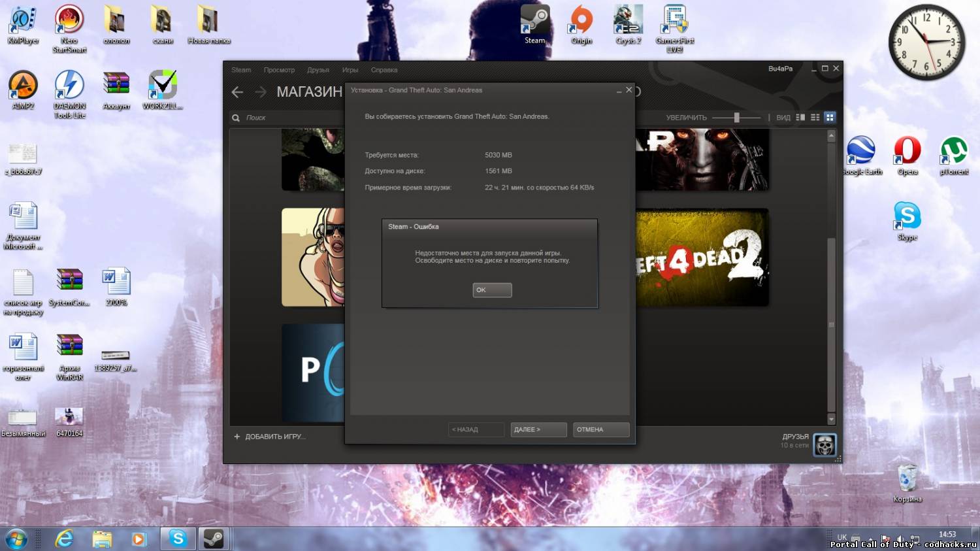Switch to detail list view icon
This screenshot has height=551, width=980.
800,118
